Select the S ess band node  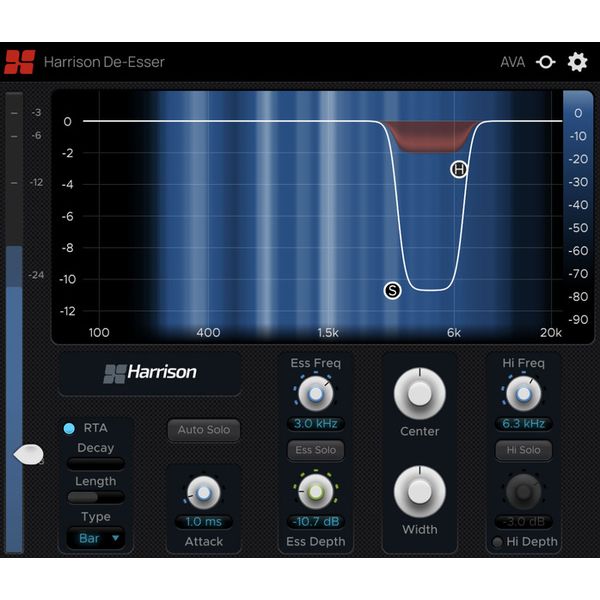pyautogui.click(x=392, y=291)
